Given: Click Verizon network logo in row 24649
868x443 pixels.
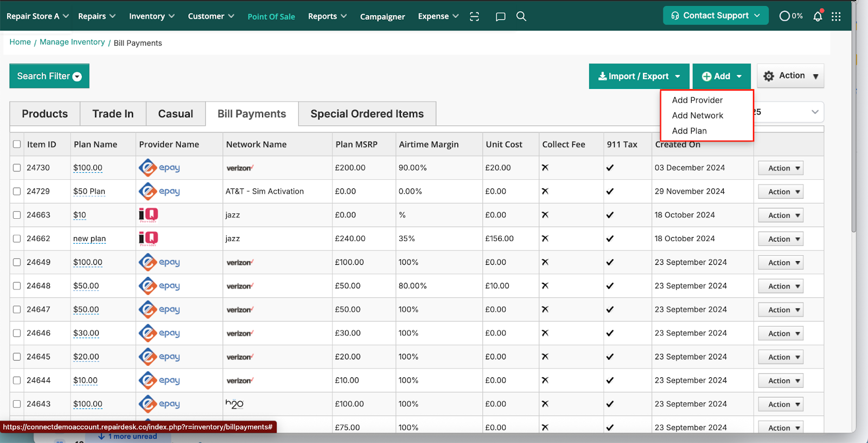Looking at the screenshot, I should click(240, 263).
